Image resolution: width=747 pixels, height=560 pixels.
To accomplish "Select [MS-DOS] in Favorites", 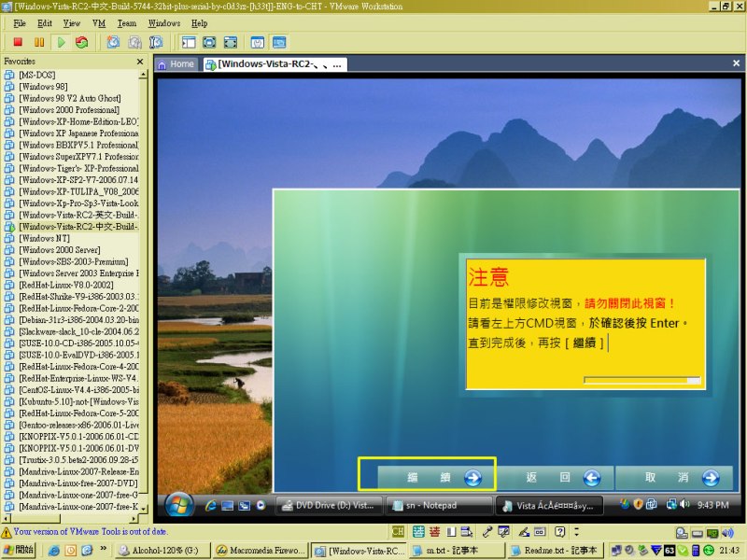I will [x=36, y=75].
